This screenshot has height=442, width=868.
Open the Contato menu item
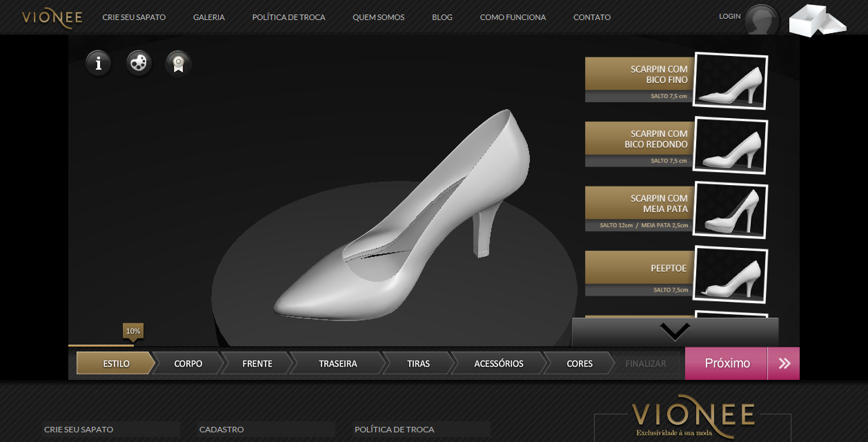592,17
